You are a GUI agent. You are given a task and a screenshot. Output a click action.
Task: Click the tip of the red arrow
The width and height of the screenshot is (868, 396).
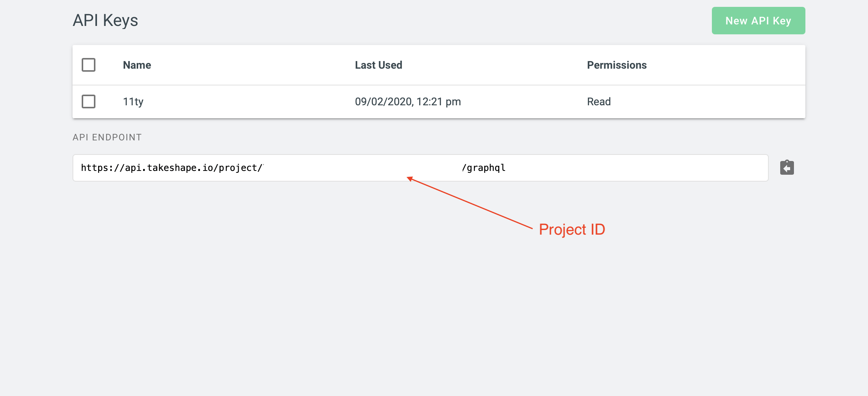[408, 178]
